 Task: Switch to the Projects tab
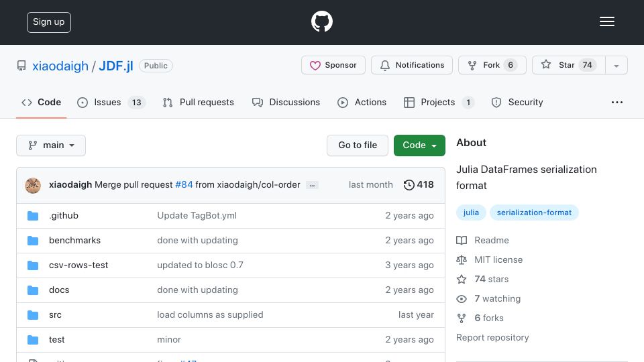tap(439, 102)
